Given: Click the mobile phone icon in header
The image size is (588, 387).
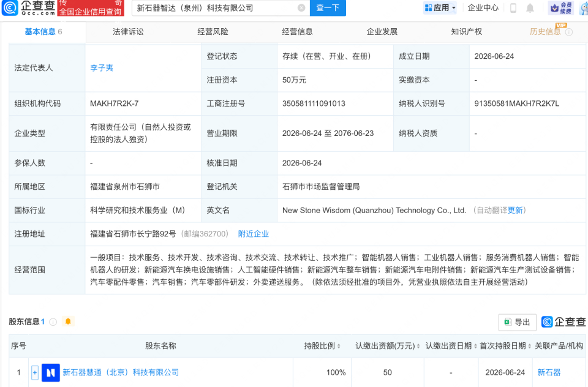Looking at the screenshot, I should pos(513,8).
